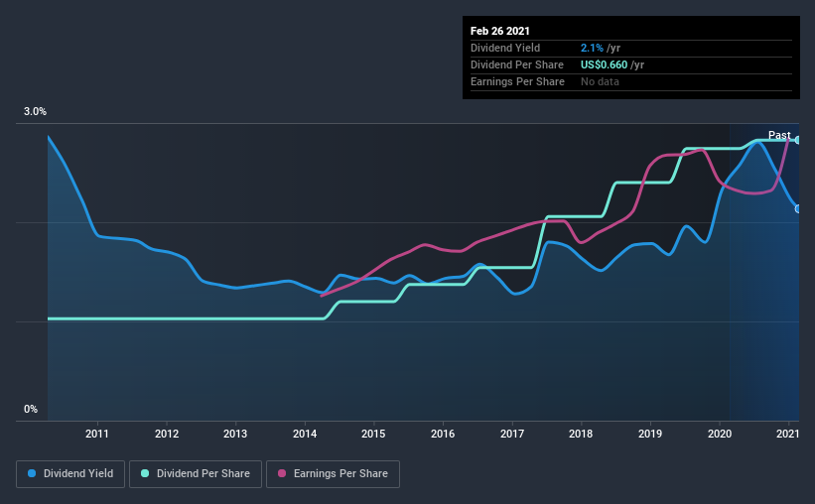Click the pink Earnings Per Share legend dot
The image size is (815, 504).
282,473
